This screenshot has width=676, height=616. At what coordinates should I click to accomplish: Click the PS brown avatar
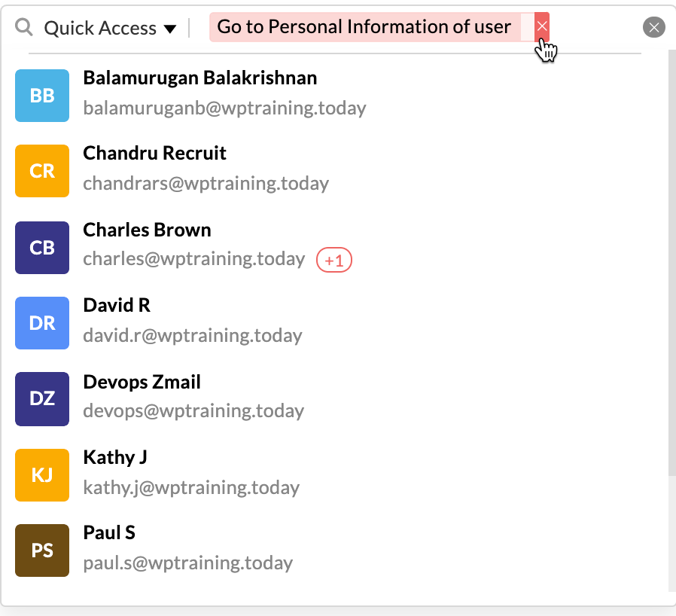[42, 550]
